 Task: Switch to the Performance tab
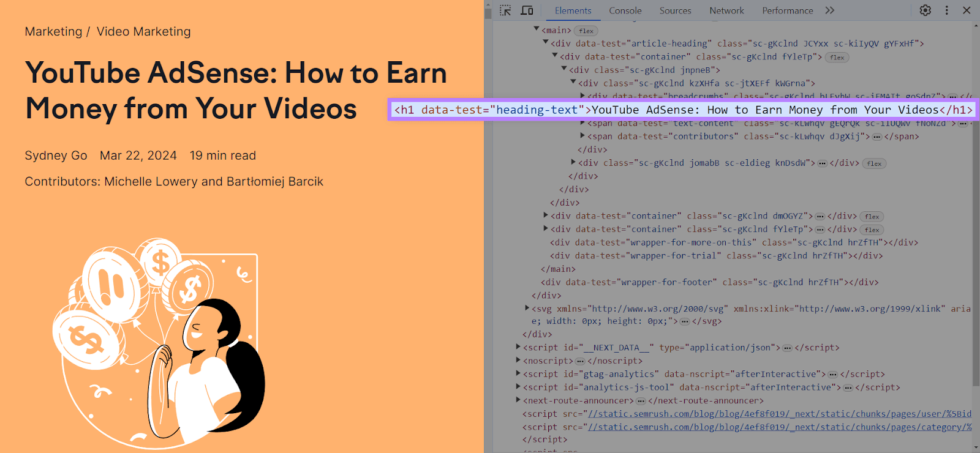(x=788, y=10)
